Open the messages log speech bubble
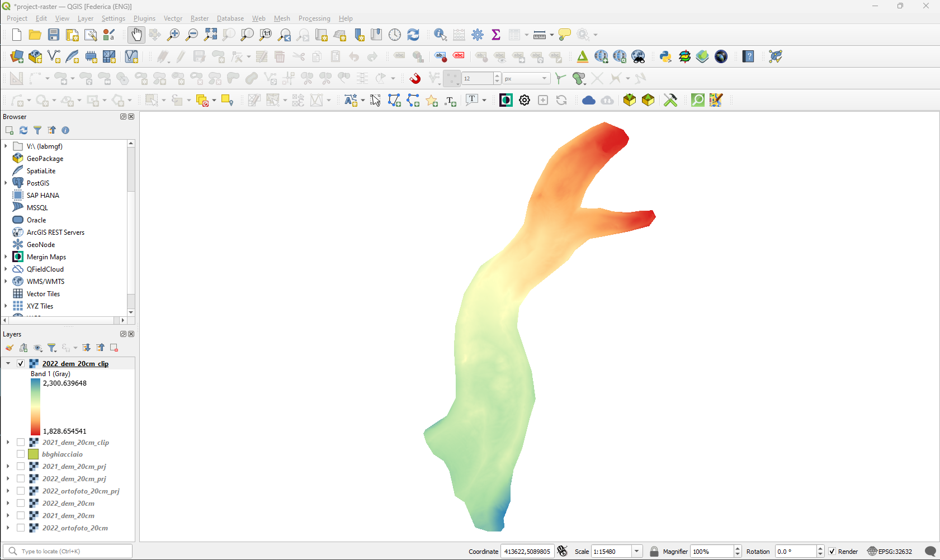This screenshot has height=560, width=940. 930,552
